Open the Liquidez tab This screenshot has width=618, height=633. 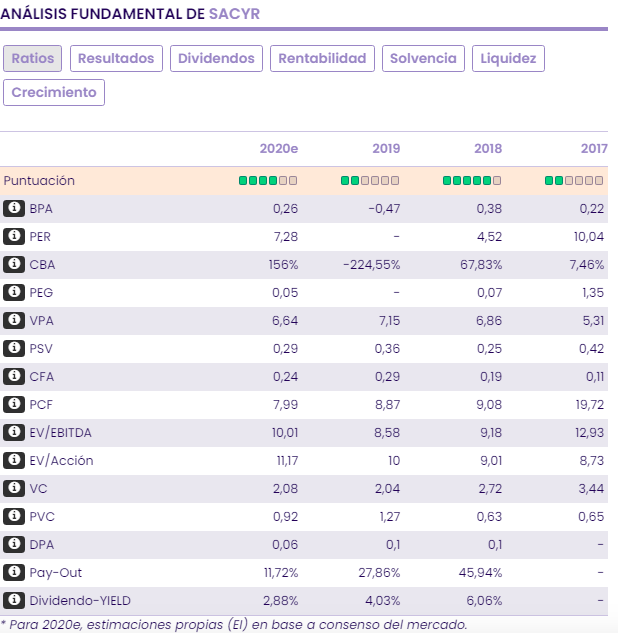tap(508, 59)
